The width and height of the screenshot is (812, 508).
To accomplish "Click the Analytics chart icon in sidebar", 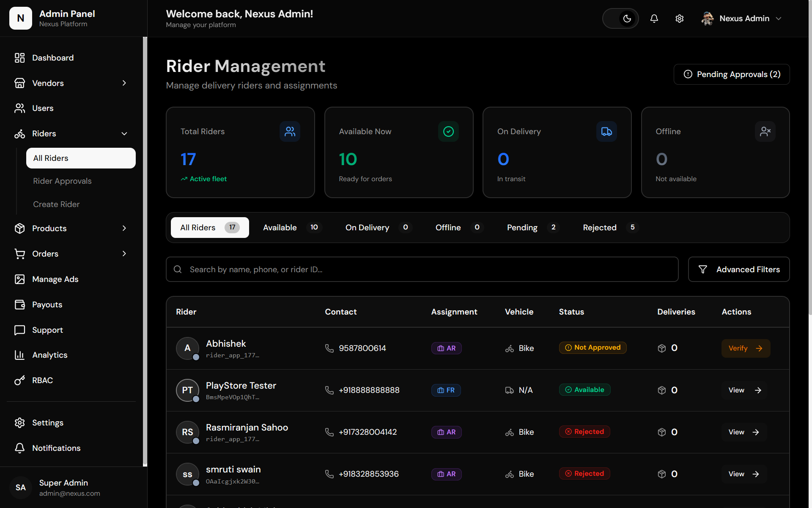I will coord(19,355).
